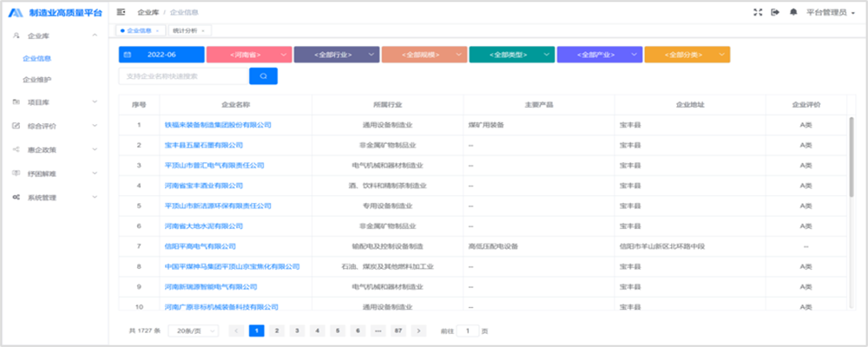868x347 pixels.
Task: Click the 系统管理 gears icon
Action: pos(16,197)
